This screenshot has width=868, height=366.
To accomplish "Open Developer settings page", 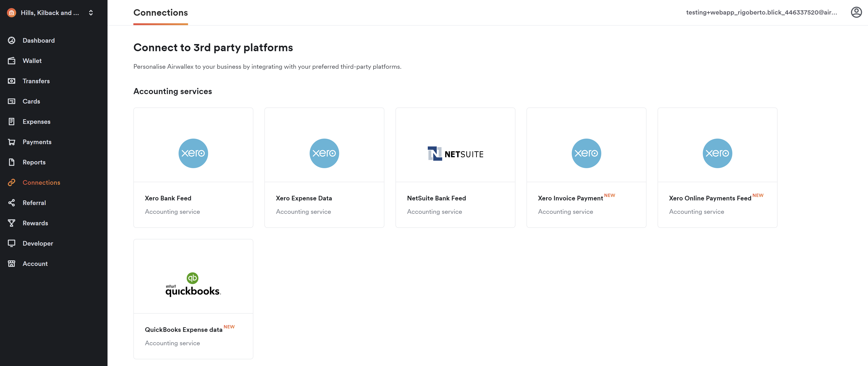I will (38, 243).
